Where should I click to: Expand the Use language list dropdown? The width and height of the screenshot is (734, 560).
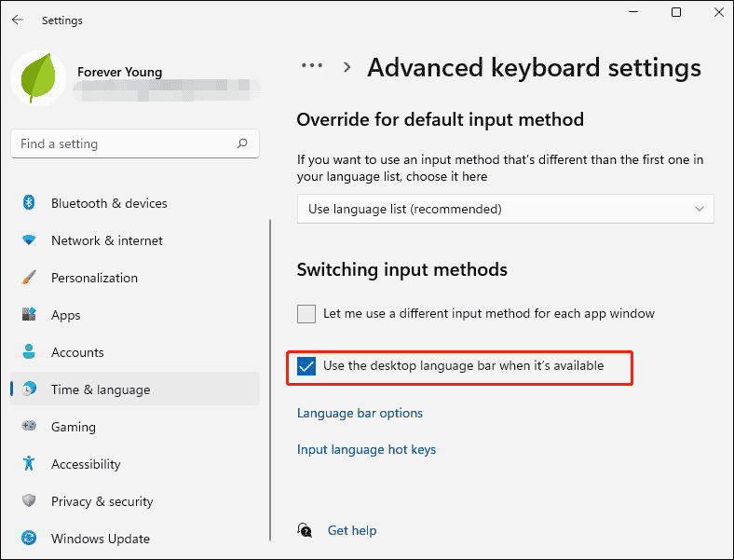click(505, 209)
